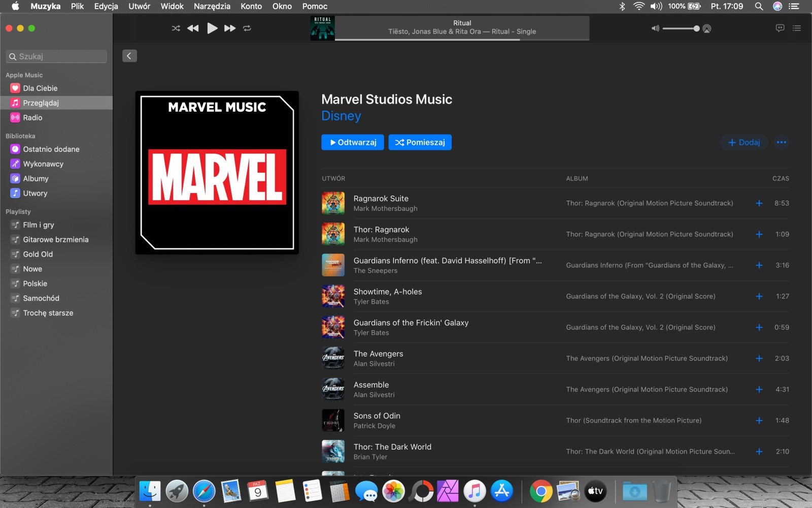Screen dimensions: 812x508
Task: Open the Utwór menu
Action: point(140,6)
